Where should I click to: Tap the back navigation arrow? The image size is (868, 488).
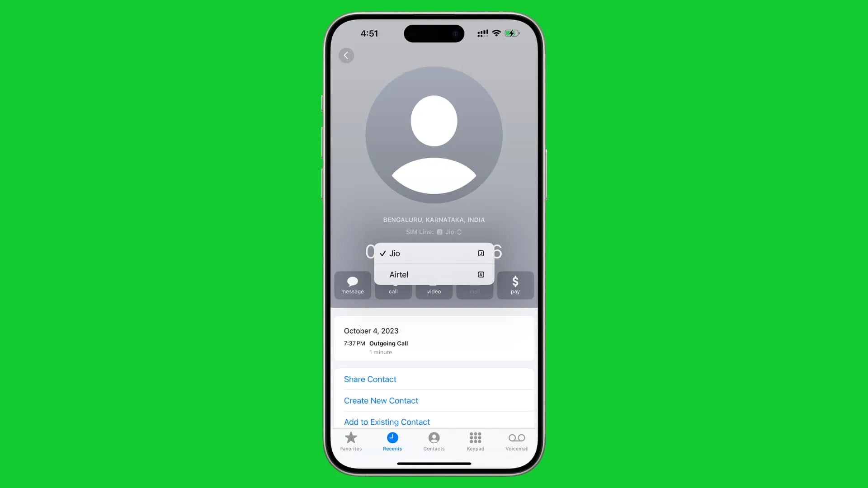coord(346,55)
